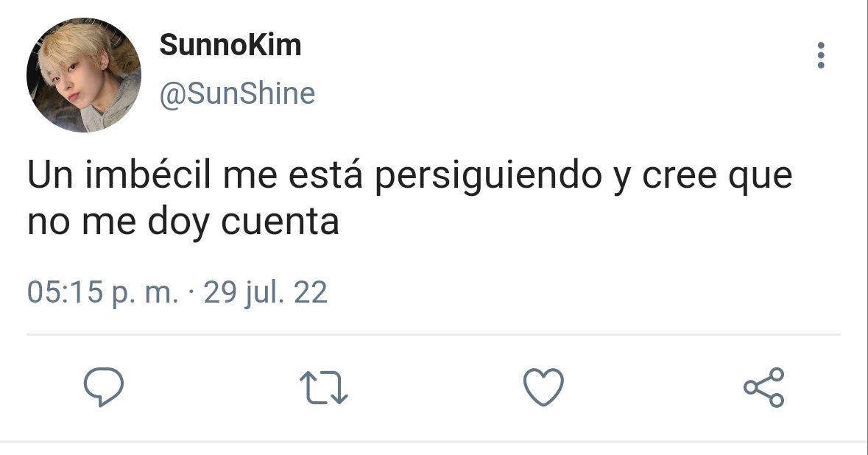The height and width of the screenshot is (455, 868).
Task: Select the @SunShine handle
Action: click(237, 93)
